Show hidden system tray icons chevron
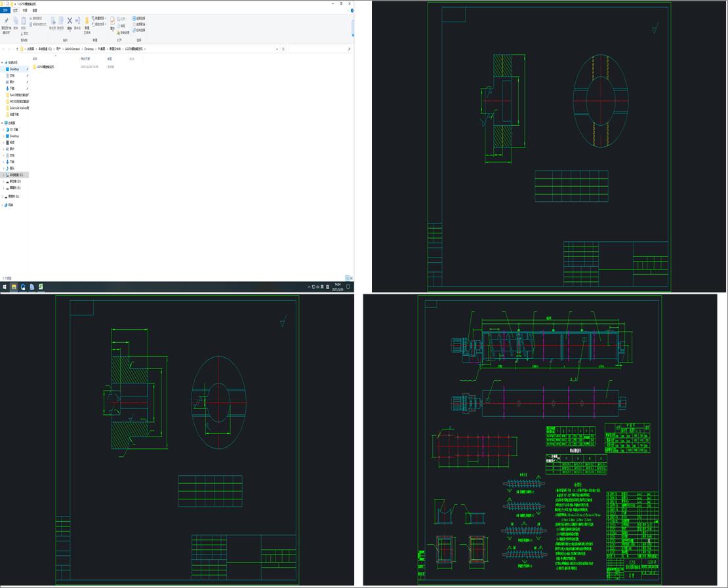 point(309,287)
